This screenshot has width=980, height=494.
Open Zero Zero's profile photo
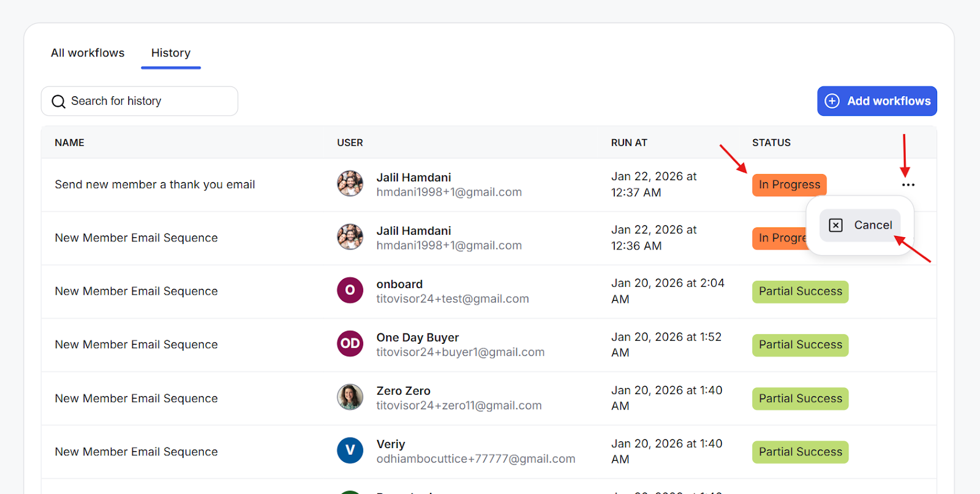(x=350, y=397)
